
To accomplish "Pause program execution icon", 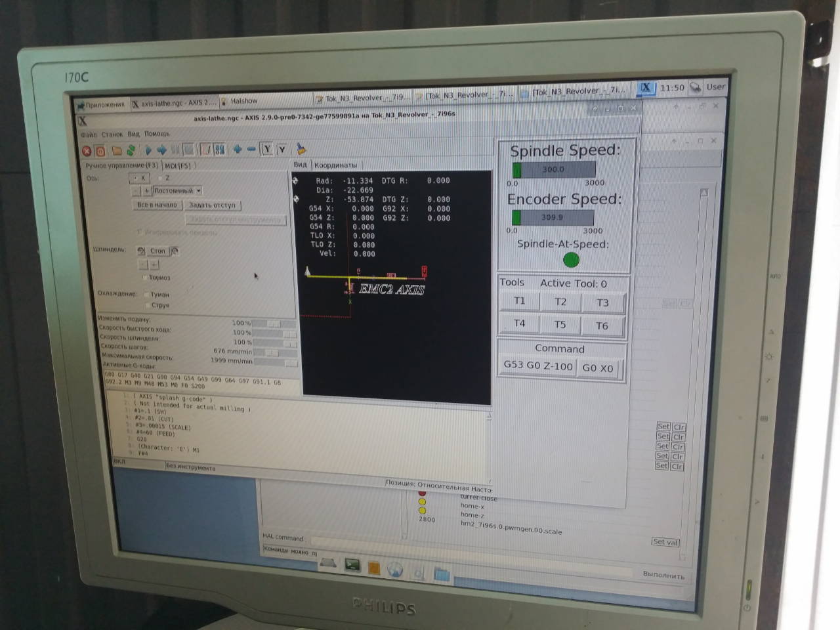I will tap(175, 150).
